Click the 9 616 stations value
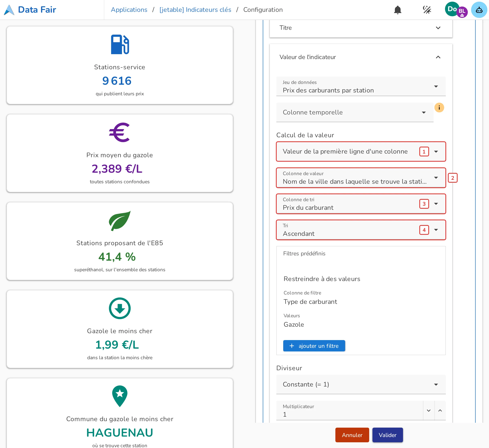 coord(117,81)
